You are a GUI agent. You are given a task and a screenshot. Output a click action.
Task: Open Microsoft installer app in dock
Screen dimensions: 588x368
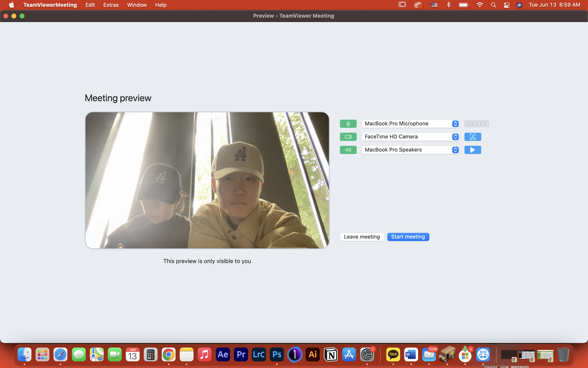pyautogui.click(x=465, y=354)
